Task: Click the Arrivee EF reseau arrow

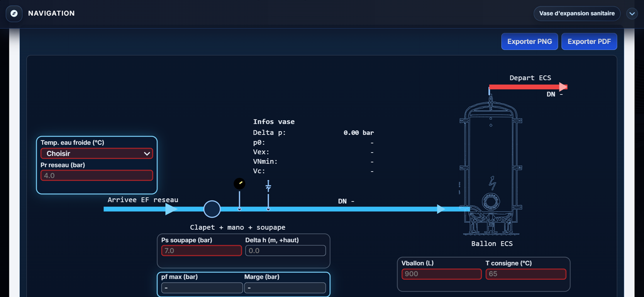Action: point(141,209)
